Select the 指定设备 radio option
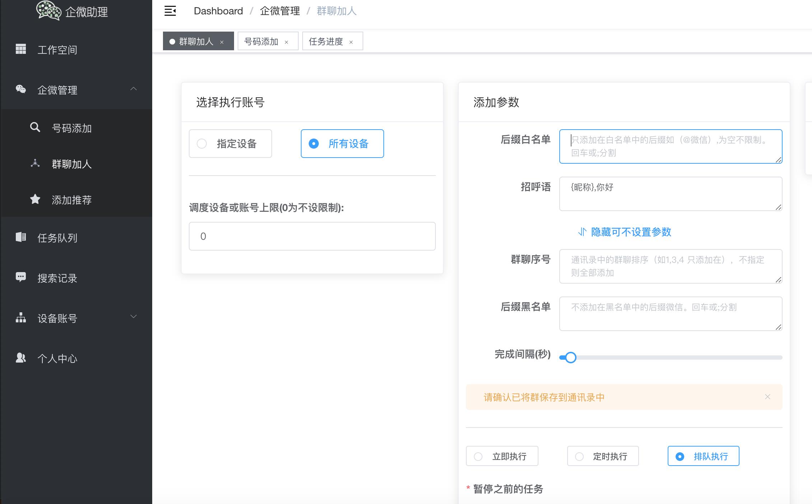This screenshot has height=504, width=812. [x=230, y=144]
